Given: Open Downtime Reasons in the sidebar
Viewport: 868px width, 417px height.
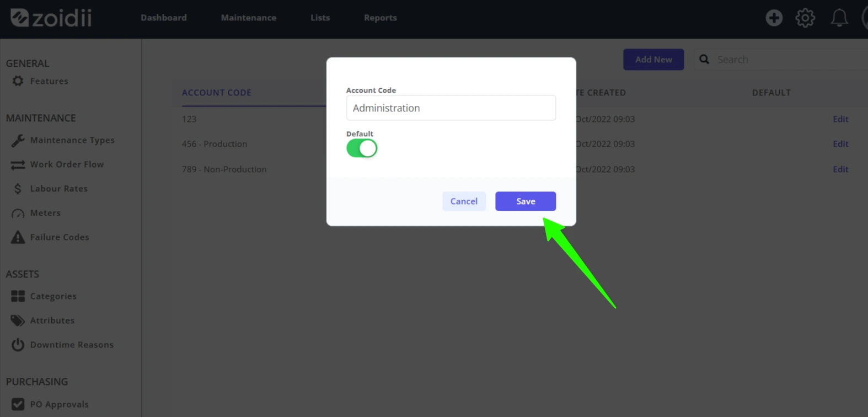Looking at the screenshot, I should pos(72,345).
